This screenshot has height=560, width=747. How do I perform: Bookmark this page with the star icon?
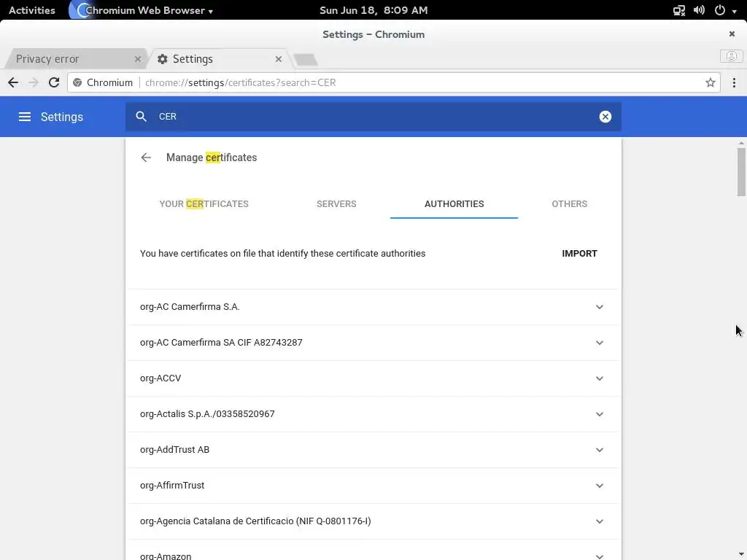710,82
